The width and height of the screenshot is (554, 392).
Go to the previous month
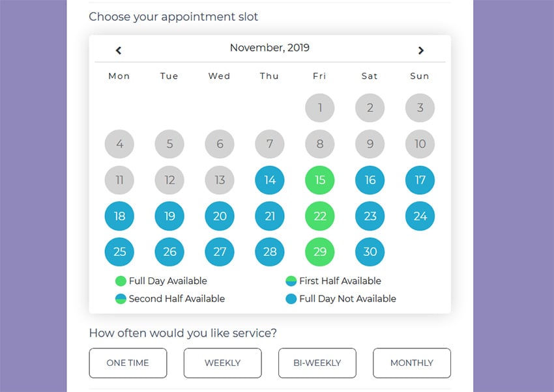[119, 49]
